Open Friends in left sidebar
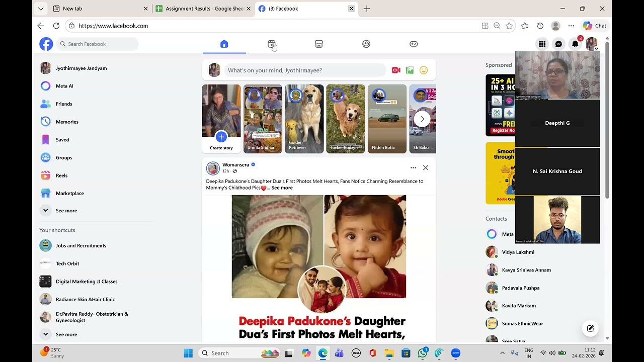This screenshot has width=644, height=362. 64,104
